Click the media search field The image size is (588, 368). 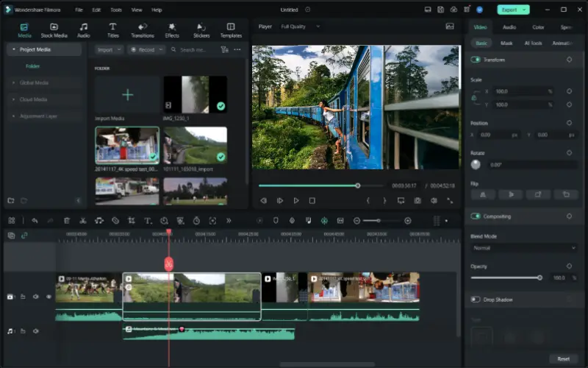(193, 49)
